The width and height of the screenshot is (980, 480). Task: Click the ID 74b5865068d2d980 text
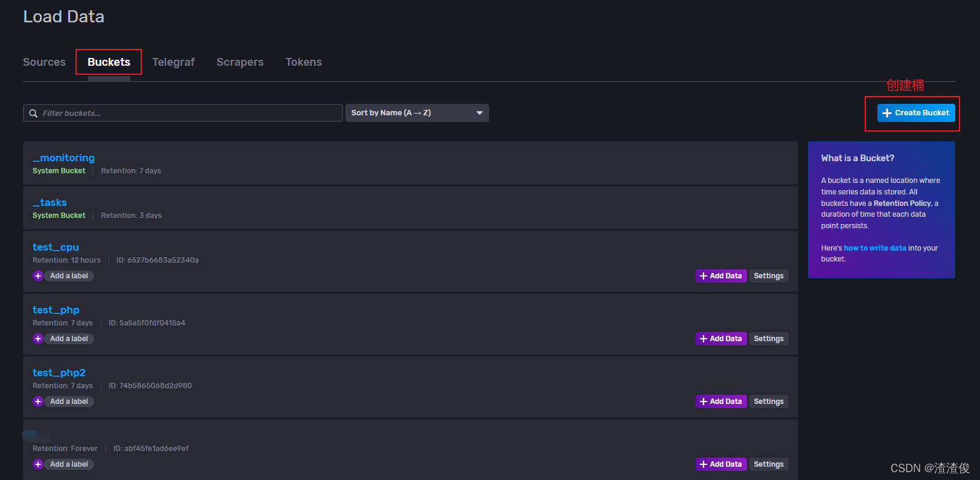click(x=150, y=386)
